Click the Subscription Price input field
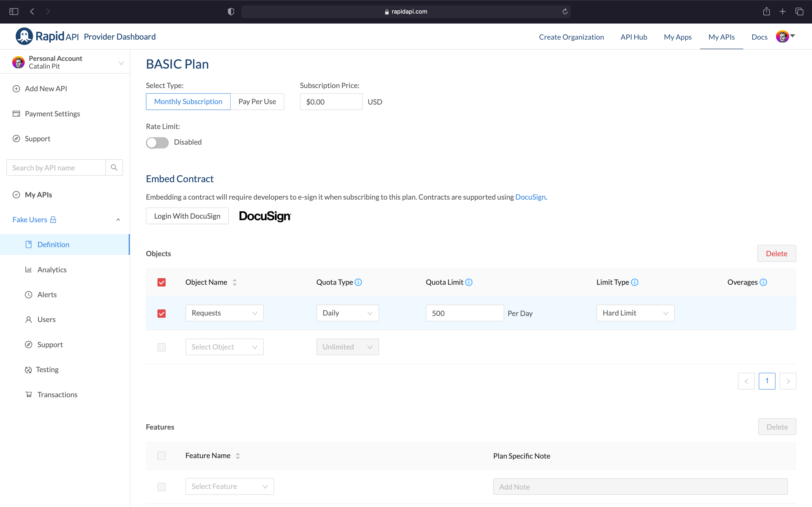 click(x=331, y=102)
